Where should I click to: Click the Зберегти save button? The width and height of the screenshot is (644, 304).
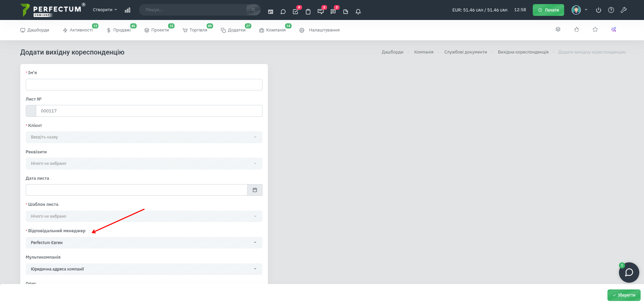click(624, 295)
